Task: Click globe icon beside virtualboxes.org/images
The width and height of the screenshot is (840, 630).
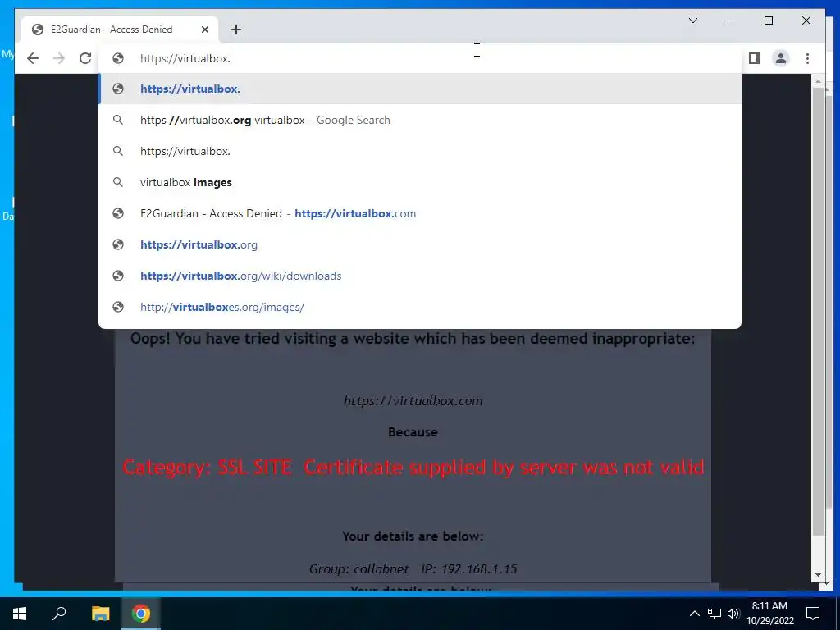Action: click(x=118, y=307)
